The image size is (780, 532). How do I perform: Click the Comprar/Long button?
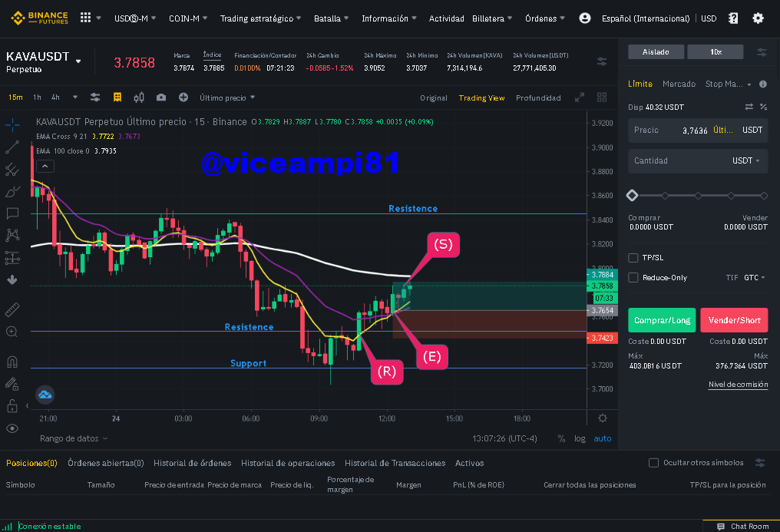point(662,320)
